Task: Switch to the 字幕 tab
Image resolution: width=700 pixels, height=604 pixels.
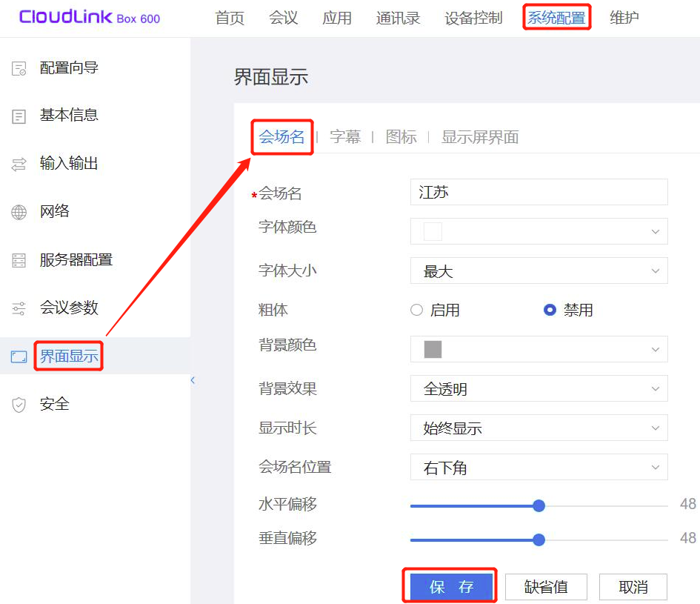Action: point(345,136)
